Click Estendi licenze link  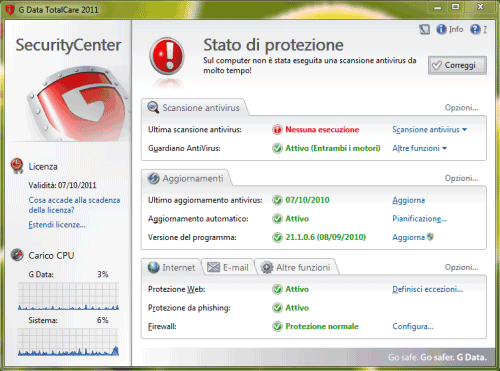pos(57,225)
